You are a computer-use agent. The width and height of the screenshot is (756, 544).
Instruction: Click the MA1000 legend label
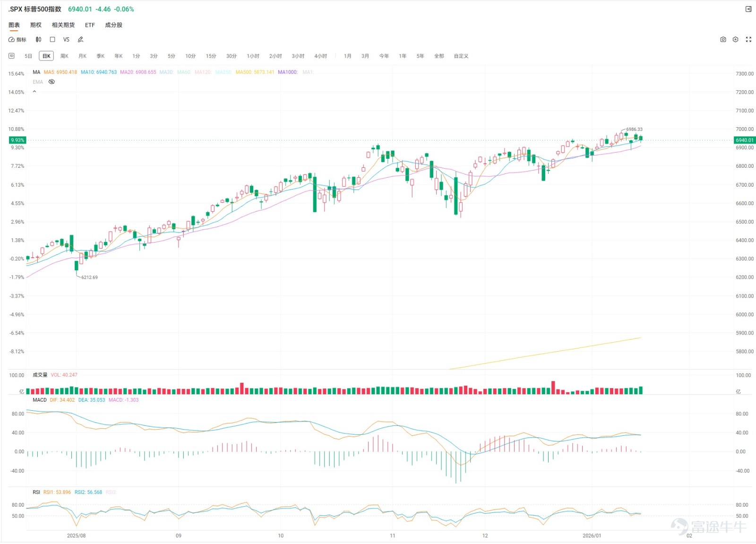coord(288,72)
